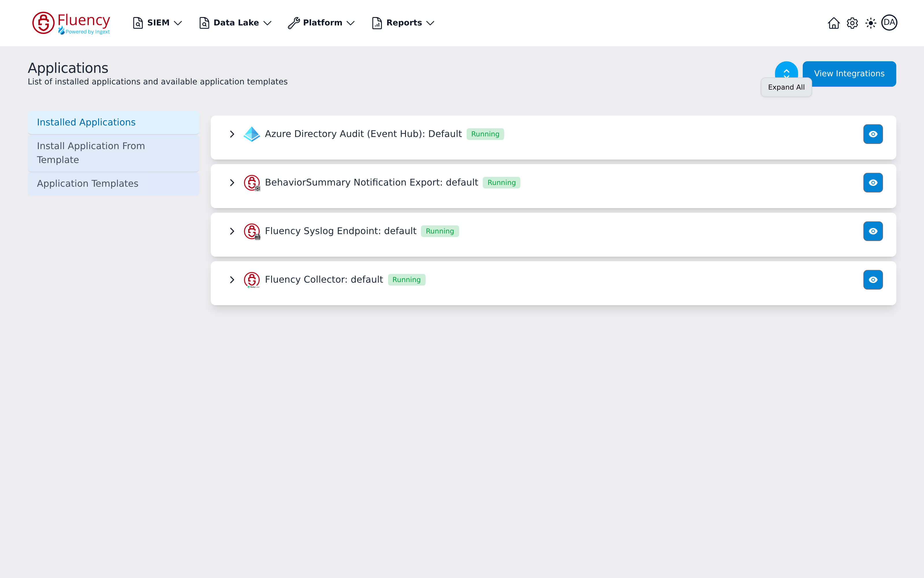
Task: View Azure Directory Audit with eye button
Action: 873,134
